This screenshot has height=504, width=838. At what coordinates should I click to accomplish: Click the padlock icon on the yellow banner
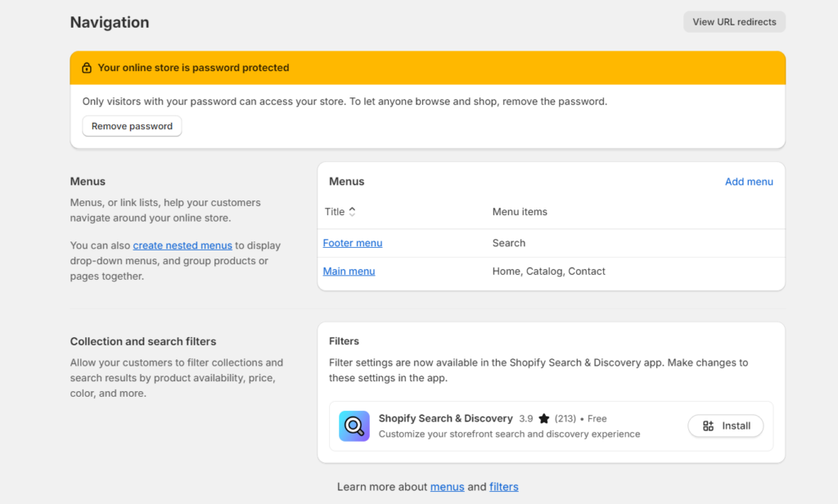tap(86, 68)
